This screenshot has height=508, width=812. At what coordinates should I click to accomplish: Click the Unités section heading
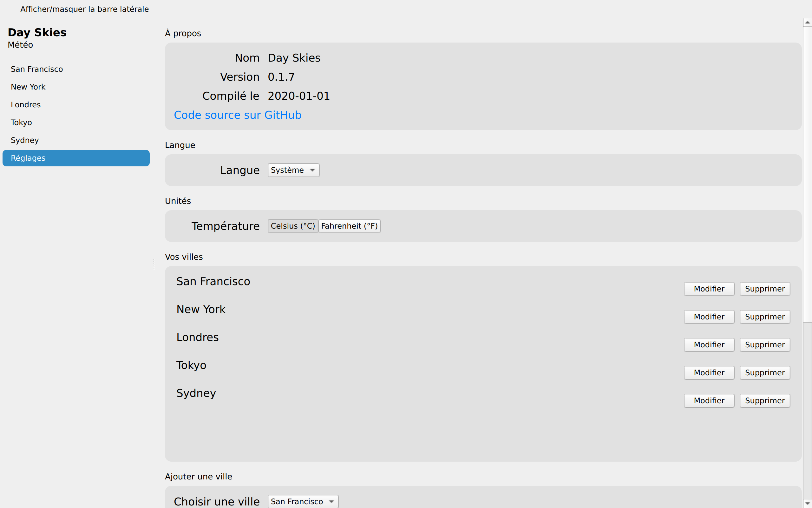tap(178, 201)
